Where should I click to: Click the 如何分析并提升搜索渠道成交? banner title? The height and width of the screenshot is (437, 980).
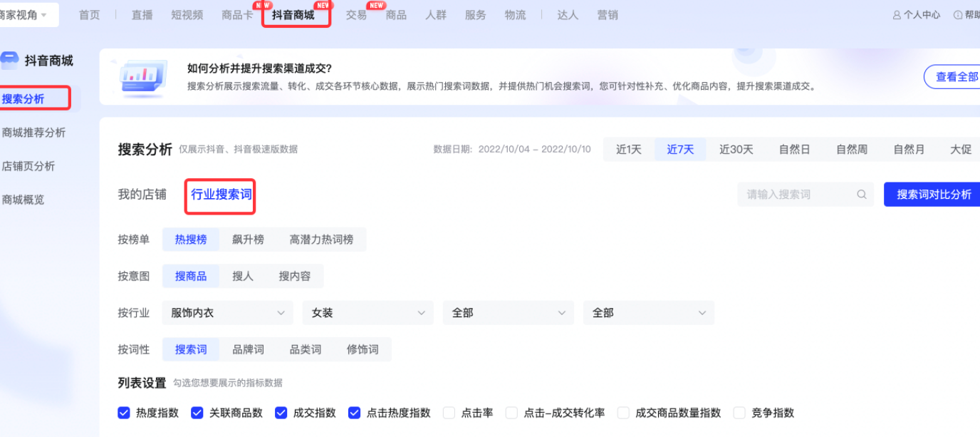(x=259, y=68)
